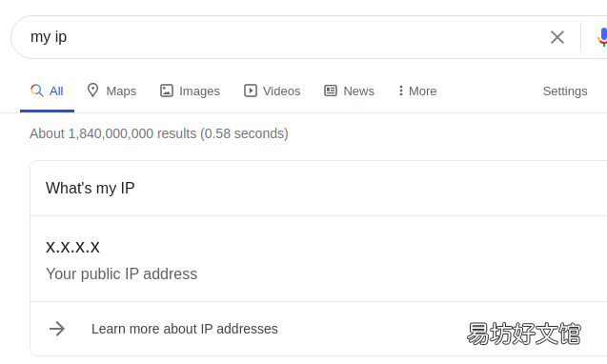Click the arrow icon beside Learn more
This screenshot has width=607, height=364.
57,329
